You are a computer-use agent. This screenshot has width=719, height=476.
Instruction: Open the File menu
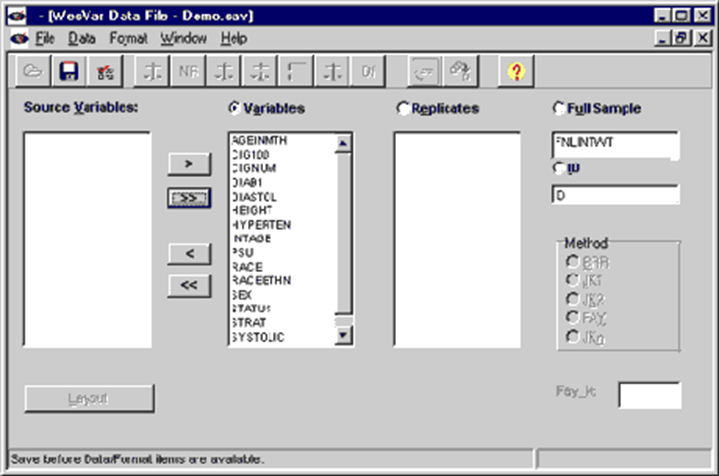pos(45,39)
